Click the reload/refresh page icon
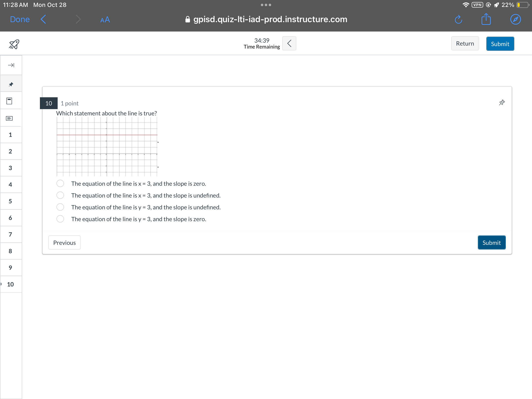The width and height of the screenshot is (532, 399). point(457,20)
